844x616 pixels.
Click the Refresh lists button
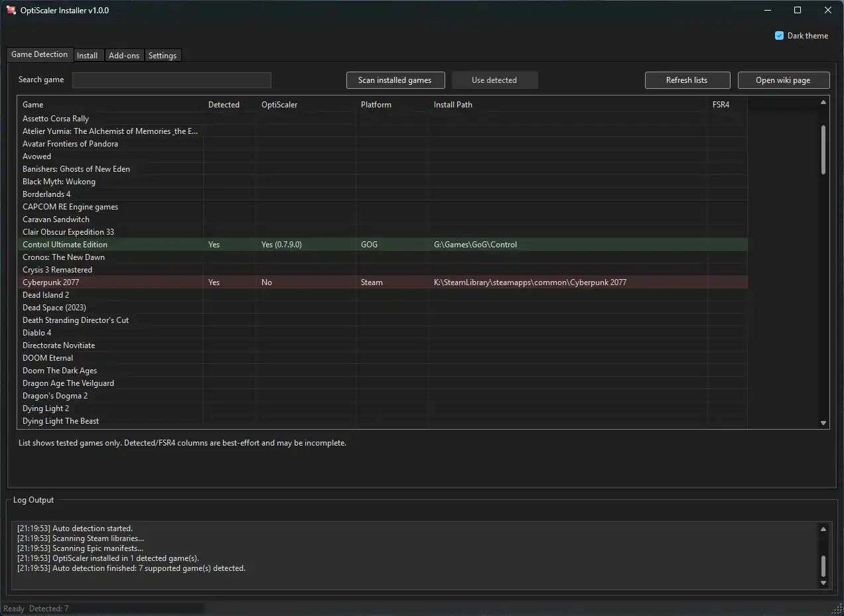(x=687, y=80)
